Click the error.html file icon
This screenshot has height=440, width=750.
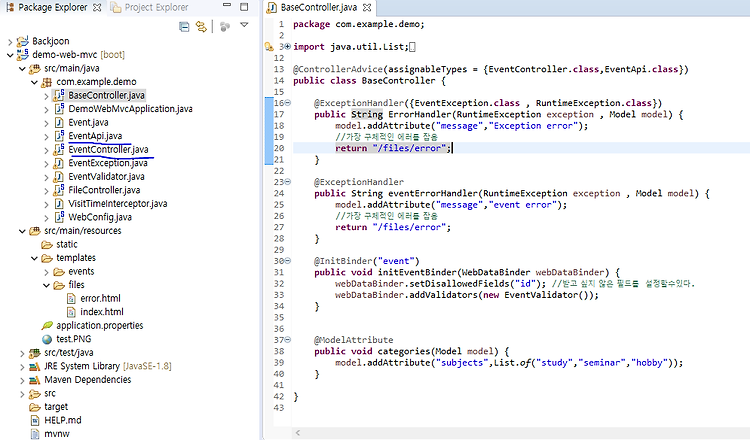click(x=71, y=298)
